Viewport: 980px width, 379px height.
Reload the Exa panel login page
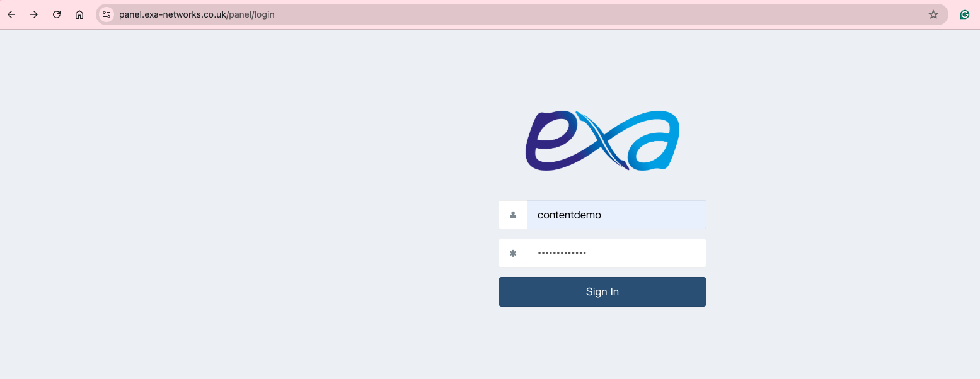coord(57,14)
